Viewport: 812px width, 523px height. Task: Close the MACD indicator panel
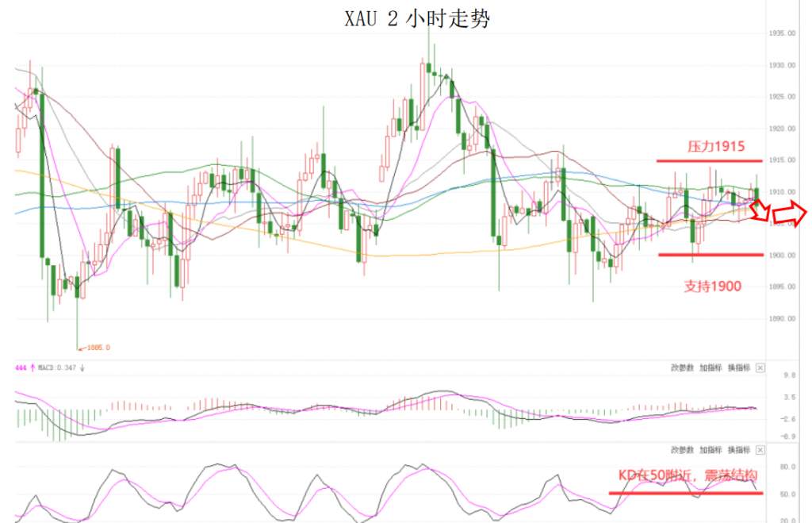[760, 367]
